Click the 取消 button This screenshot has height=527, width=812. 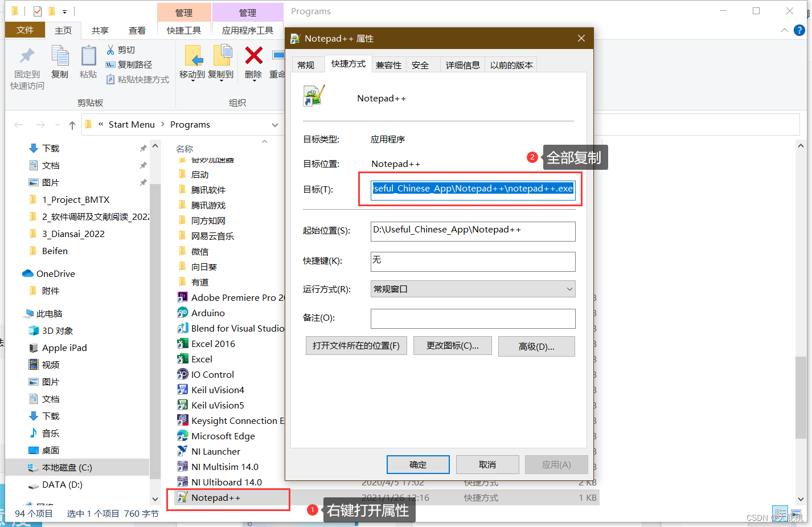tap(487, 464)
